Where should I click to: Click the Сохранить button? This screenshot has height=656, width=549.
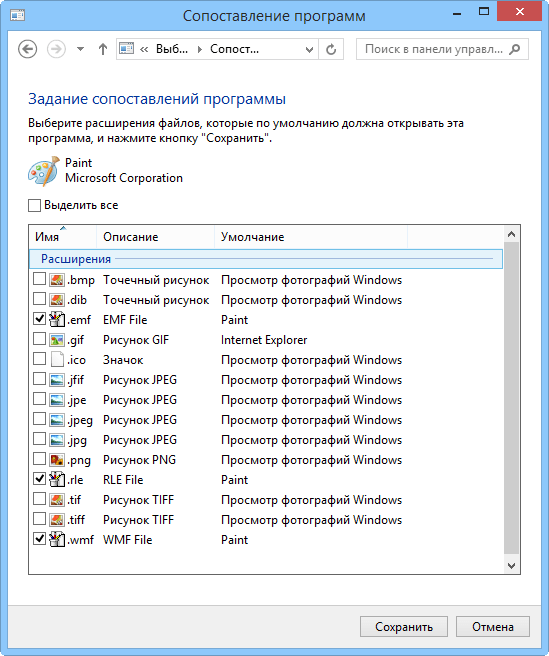click(x=404, y=627)
